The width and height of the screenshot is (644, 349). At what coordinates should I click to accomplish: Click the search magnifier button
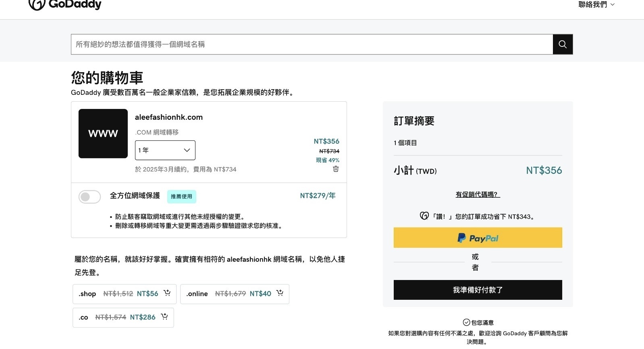pyautogui.click(x=563, y=44)
